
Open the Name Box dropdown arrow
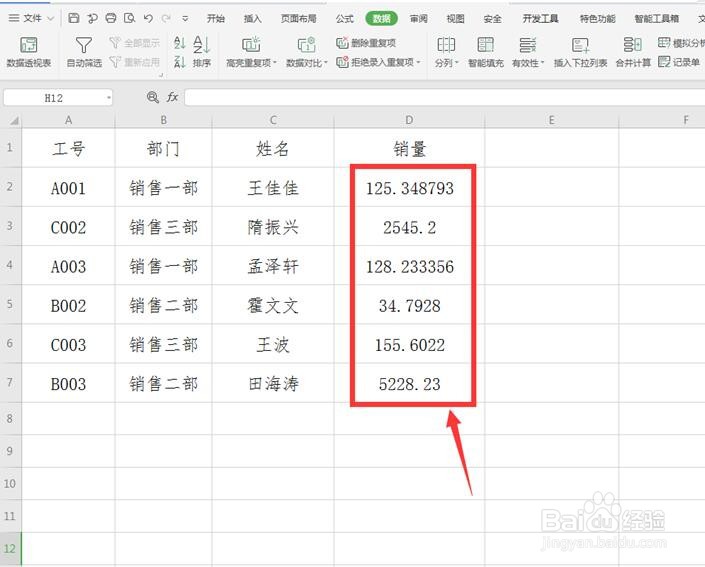(x=108, y=98)
